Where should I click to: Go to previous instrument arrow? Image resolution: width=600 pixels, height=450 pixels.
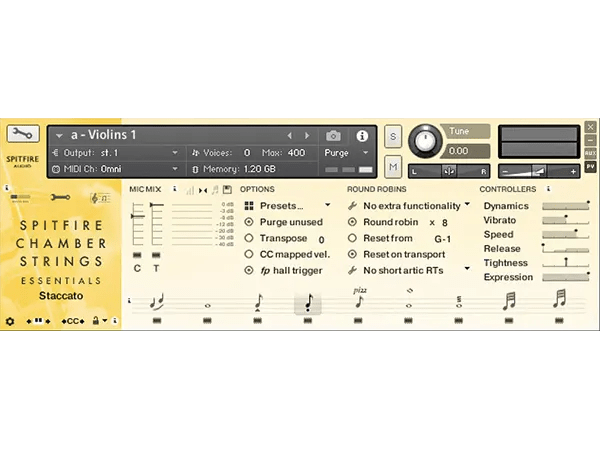click(x=290, y=135)
